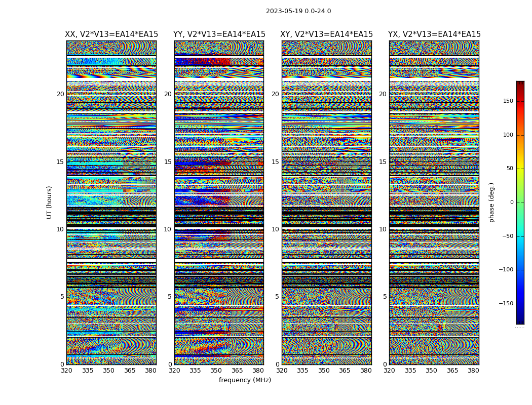The height and width of the screenshot is (405, 532).
Task: Click inside the XY phase waterfall plot
Action: pyautogui.click(x=327, y=202)
